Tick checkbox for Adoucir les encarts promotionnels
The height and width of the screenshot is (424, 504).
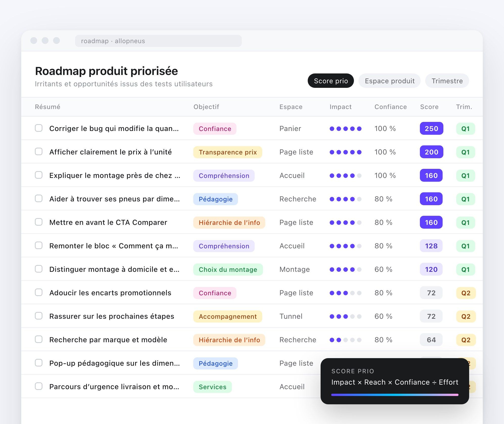[x=39, y=292]
